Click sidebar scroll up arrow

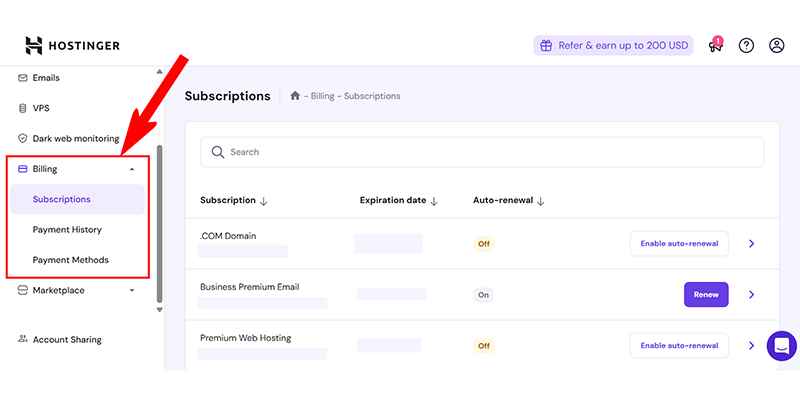159,72
